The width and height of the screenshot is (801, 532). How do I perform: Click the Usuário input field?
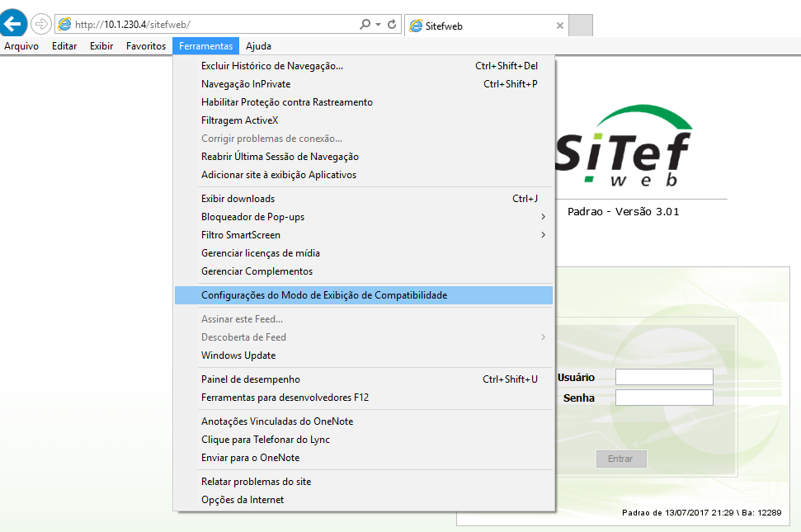(x=664, y=377)
